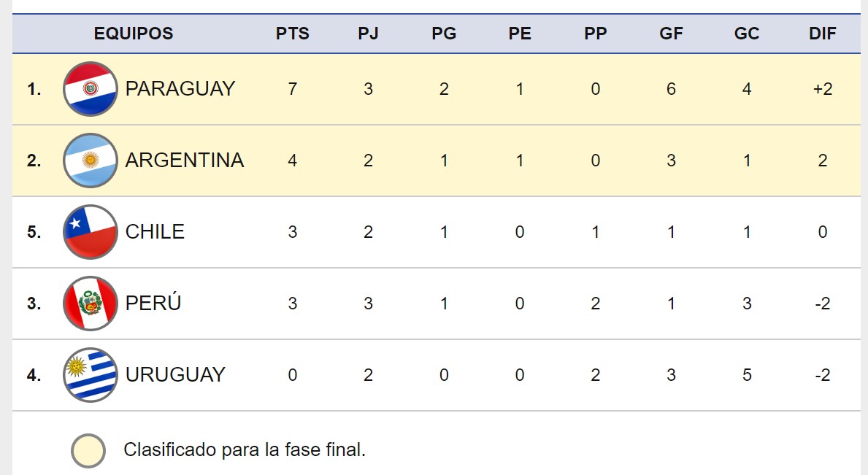The image size is (868, 475).
Task: Click the Uruguay flag icon
Action: pyautogui.click(x=91, y=375)
